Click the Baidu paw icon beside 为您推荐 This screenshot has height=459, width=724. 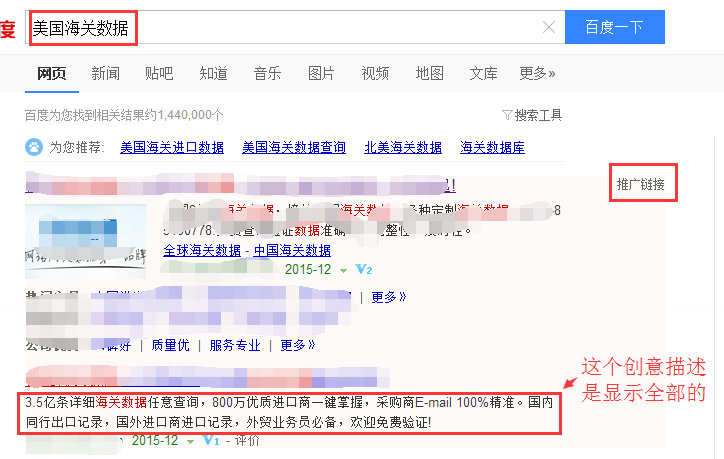34,147
